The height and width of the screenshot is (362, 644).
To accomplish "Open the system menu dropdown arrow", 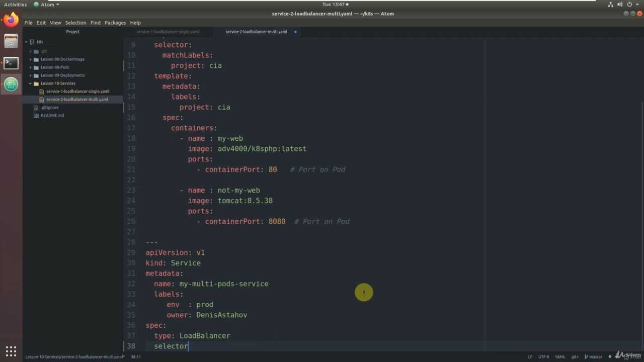I will [637, 5].
